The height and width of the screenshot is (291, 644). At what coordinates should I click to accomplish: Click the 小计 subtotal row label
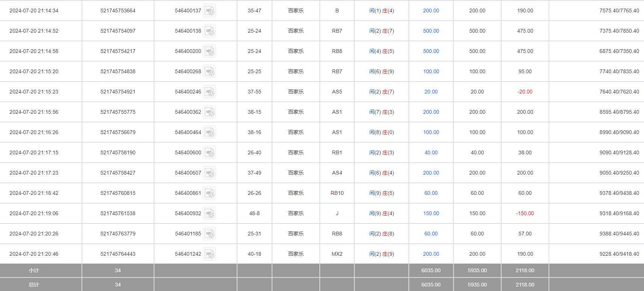point(34,271)
